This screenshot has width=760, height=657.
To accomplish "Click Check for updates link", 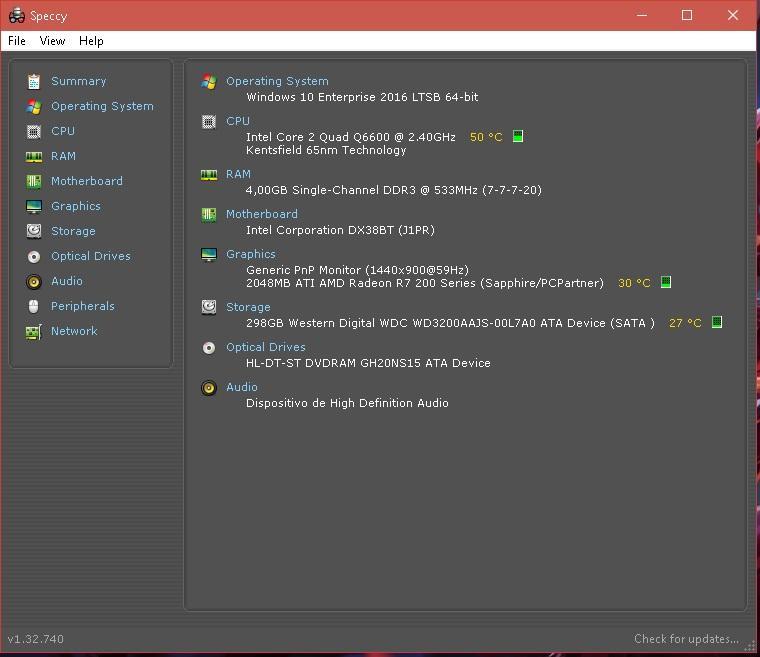I will pos(686,639).
